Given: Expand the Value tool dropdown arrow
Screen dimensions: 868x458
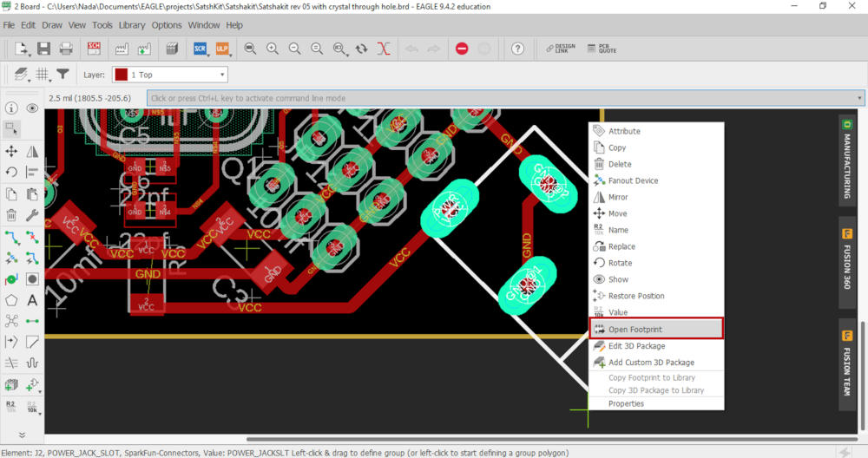Looking at the screenshot, I should (40, 413).
